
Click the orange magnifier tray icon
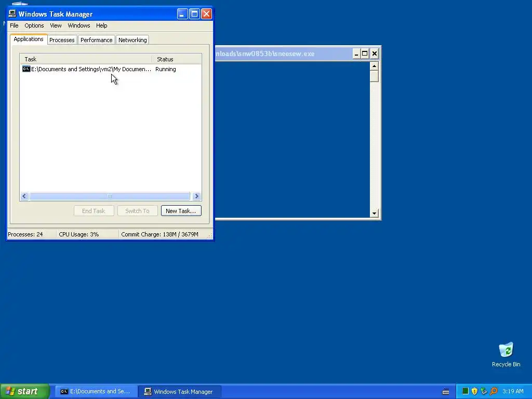pos(494,391)
